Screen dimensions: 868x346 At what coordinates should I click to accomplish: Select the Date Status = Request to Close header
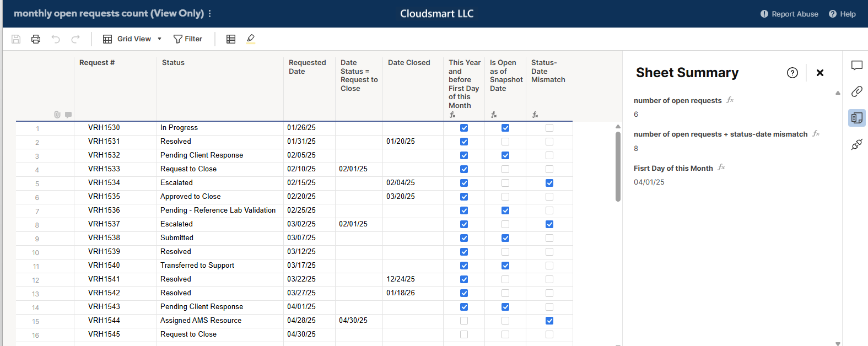[x=359, y=88]
